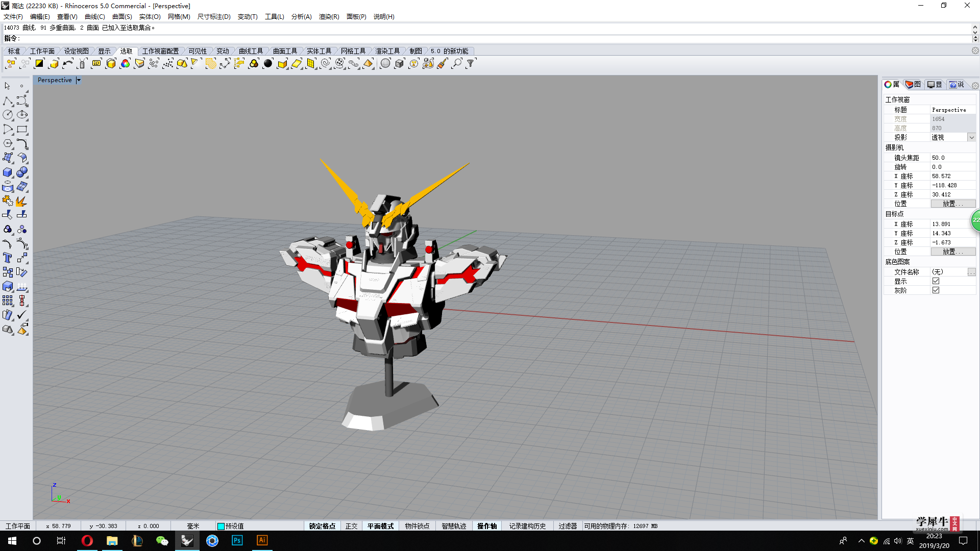The width and height of the screenshot is (980, 551).
Task: Select the ellipse tool in left sidebar
Action: (22, 115)
